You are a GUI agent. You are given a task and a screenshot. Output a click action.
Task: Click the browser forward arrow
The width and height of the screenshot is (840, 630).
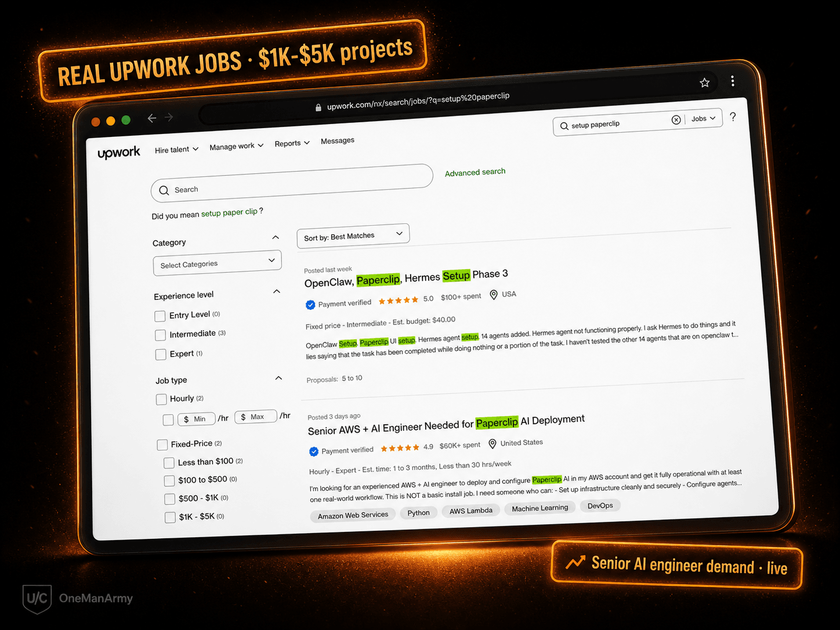[169, 117]
